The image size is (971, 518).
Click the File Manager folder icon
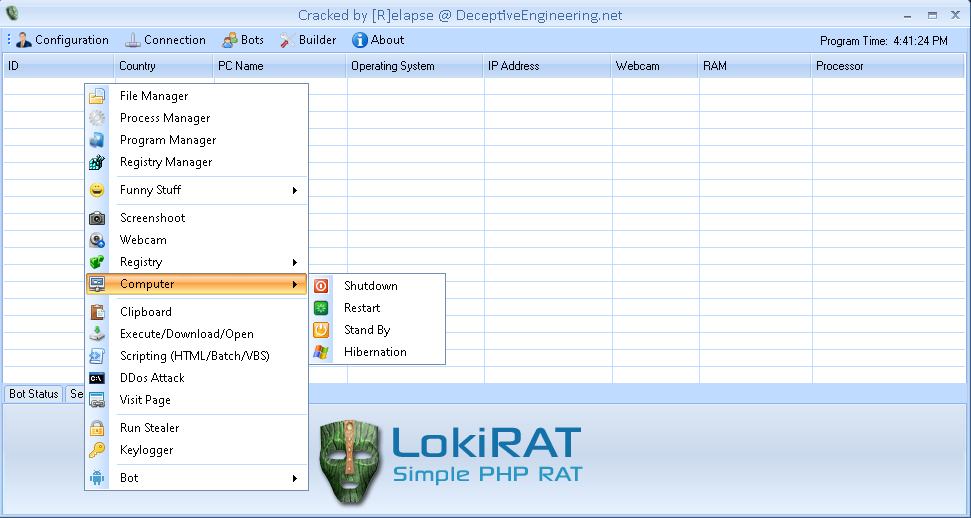coord(97,96)
